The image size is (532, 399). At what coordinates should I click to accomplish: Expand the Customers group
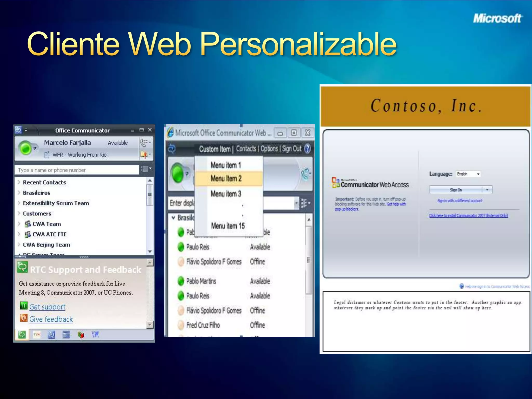pos(19,214)
